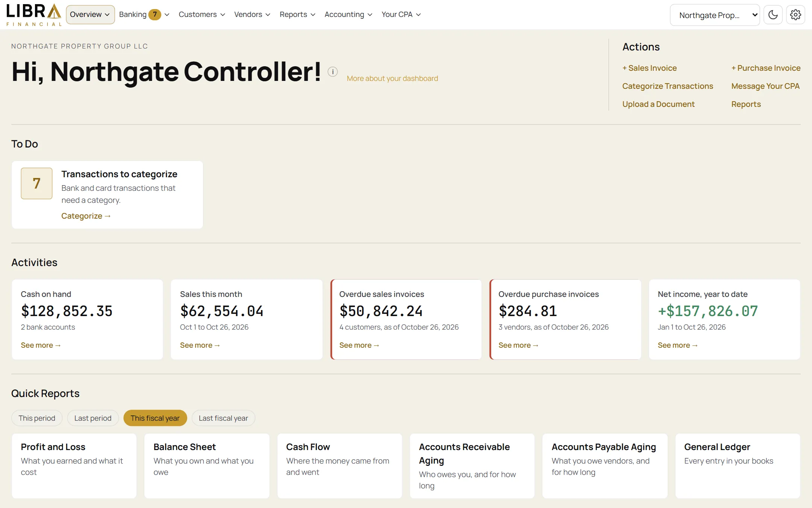Select the This fiscal year filter
The width and height of the screenshot is (812, 508).
(155, 418)
